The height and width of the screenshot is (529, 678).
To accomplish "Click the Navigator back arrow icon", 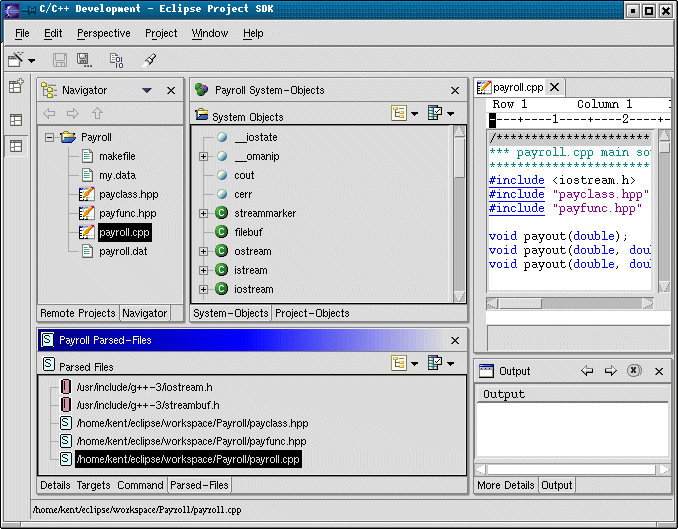I will click(x=49, y=113).
